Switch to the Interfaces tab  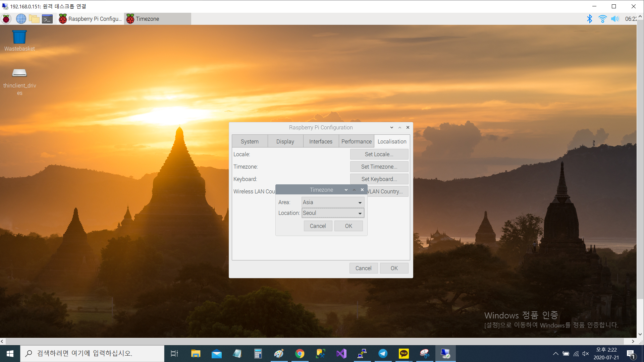[x=321, y=141]
